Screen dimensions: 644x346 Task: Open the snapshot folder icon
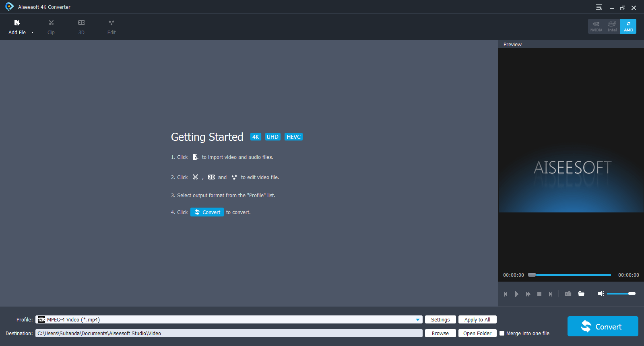click(581, 294)
